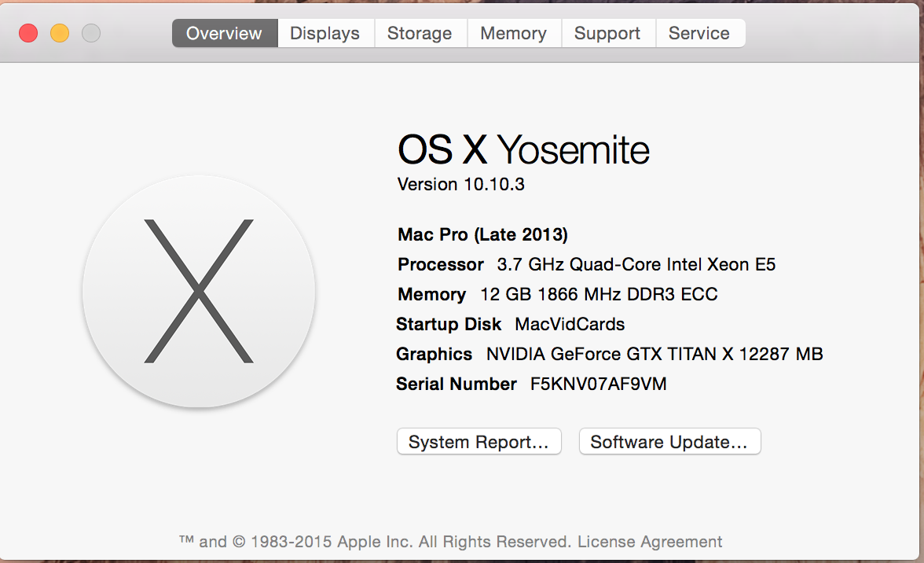
Task: Click the serial number F5KNV07AF9VM
Action: [x=599, y=384]
